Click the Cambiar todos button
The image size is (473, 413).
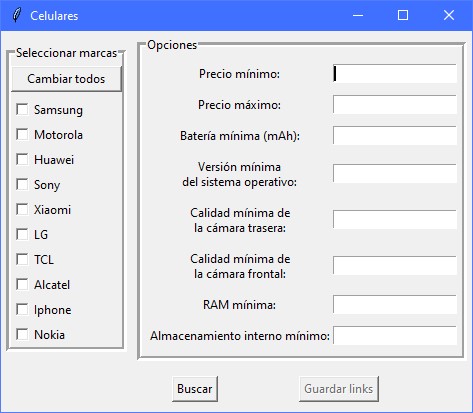point(67,79)
